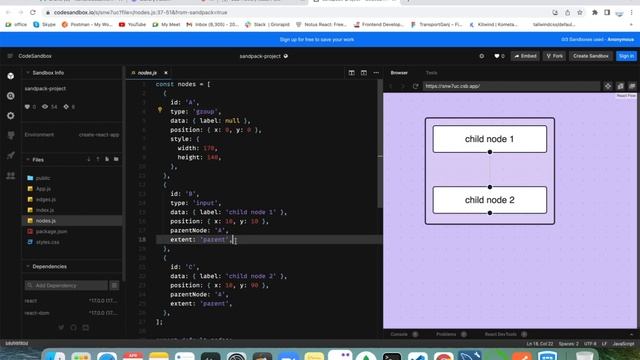Fork the sandbox
Viewport: 640px width, 360px height.
[x=555, y=56]
